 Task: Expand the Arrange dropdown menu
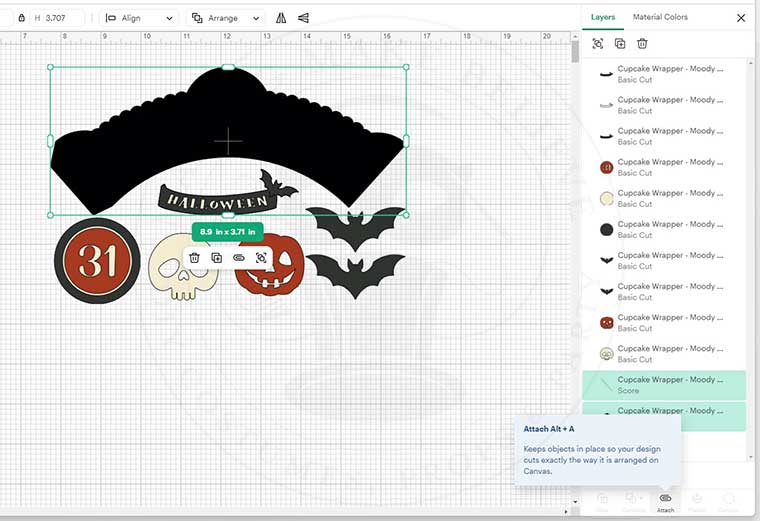(x=226, y=18)
